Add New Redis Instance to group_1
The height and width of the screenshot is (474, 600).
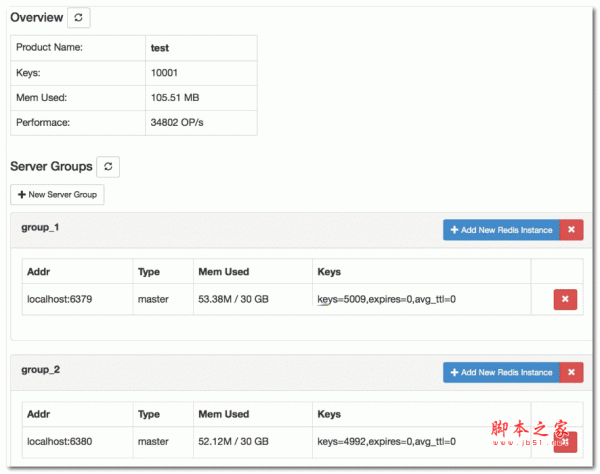(501, 230)
